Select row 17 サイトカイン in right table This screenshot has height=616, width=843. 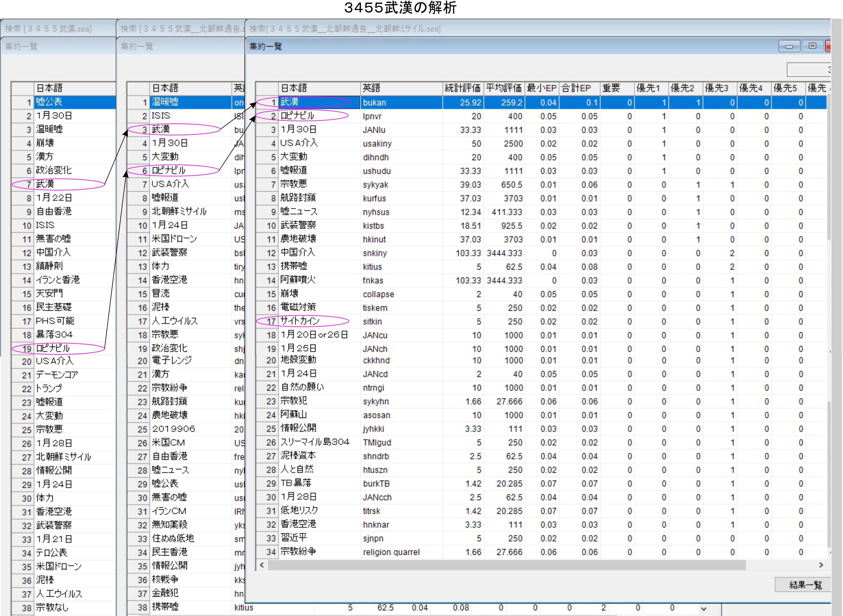click(x=300, y=321)
